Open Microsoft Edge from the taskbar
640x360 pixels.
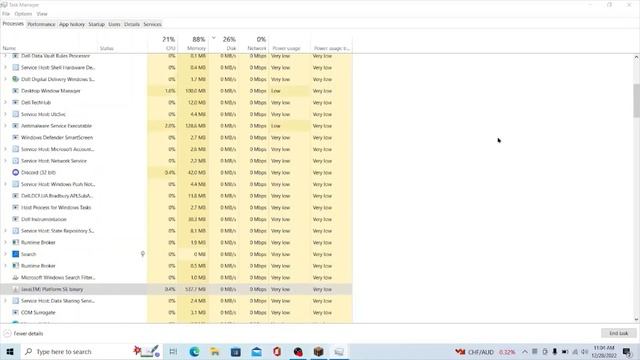194,351
